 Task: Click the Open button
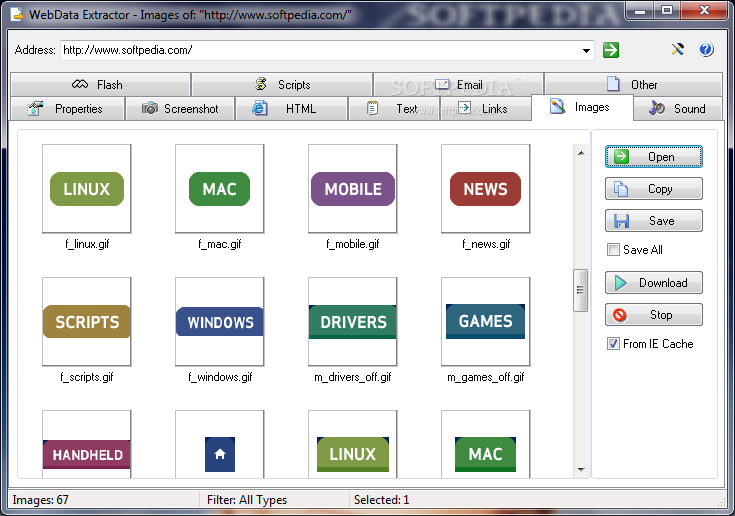click(x=653, y=157)
